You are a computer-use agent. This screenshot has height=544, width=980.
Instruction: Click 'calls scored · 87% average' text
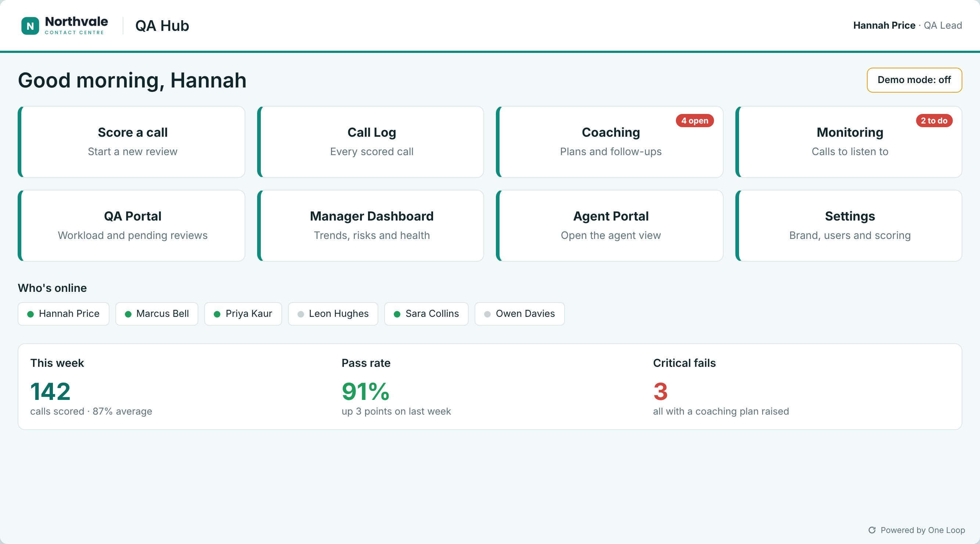pyautogui.click(x=91, y=411)
